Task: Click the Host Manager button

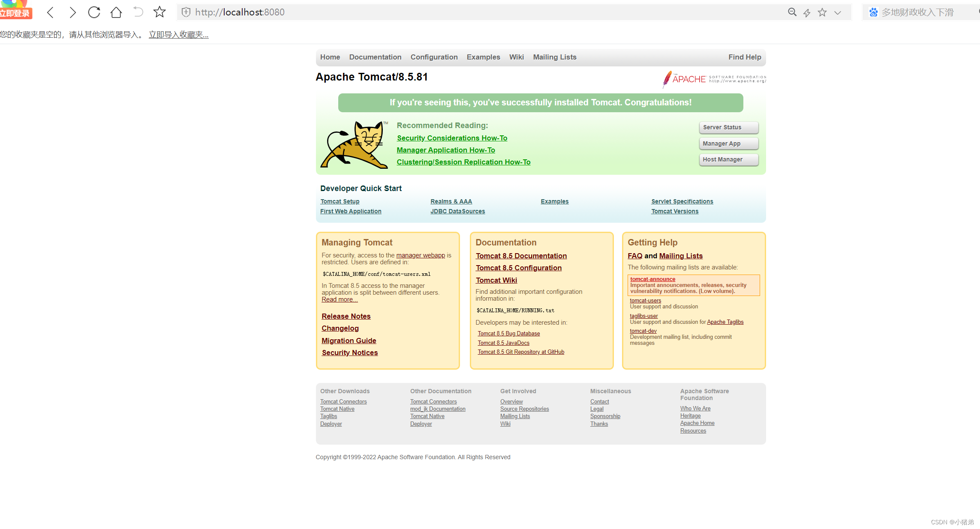Action: (x=728, y=159)
